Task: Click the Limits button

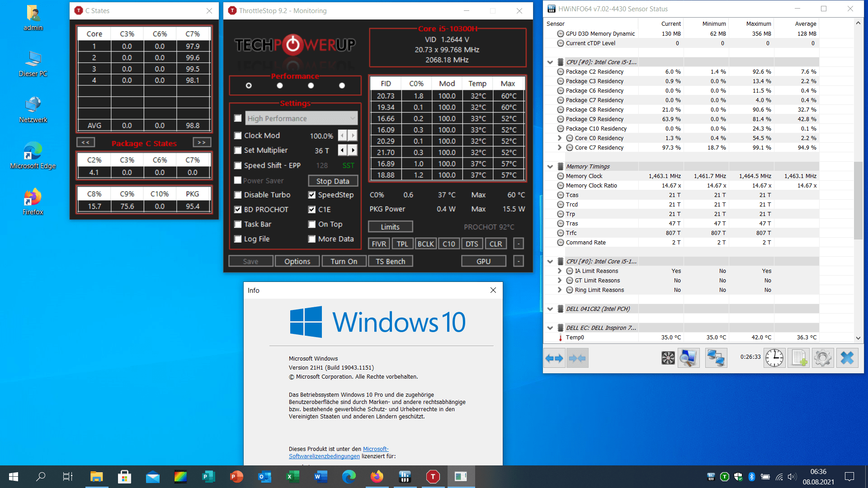Action: coord(390,226)
